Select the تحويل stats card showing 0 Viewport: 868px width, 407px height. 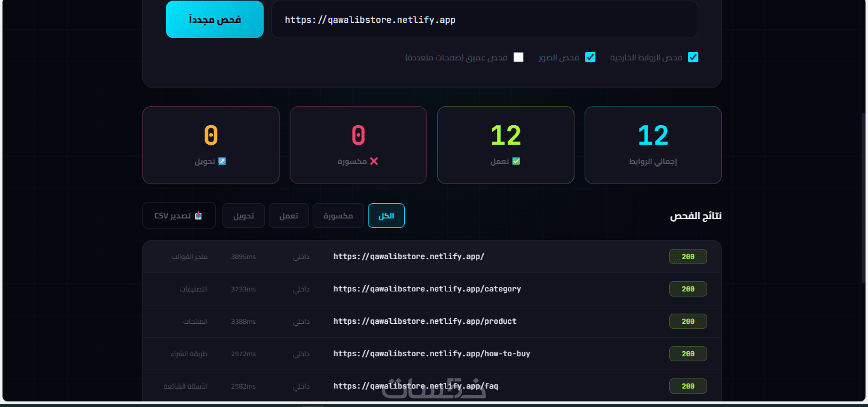pyautogui.click(x=211, y=145)
